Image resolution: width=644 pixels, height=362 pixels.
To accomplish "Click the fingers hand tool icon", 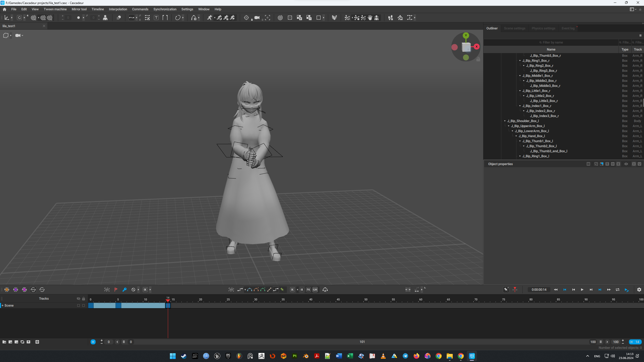I will point(370,18).
